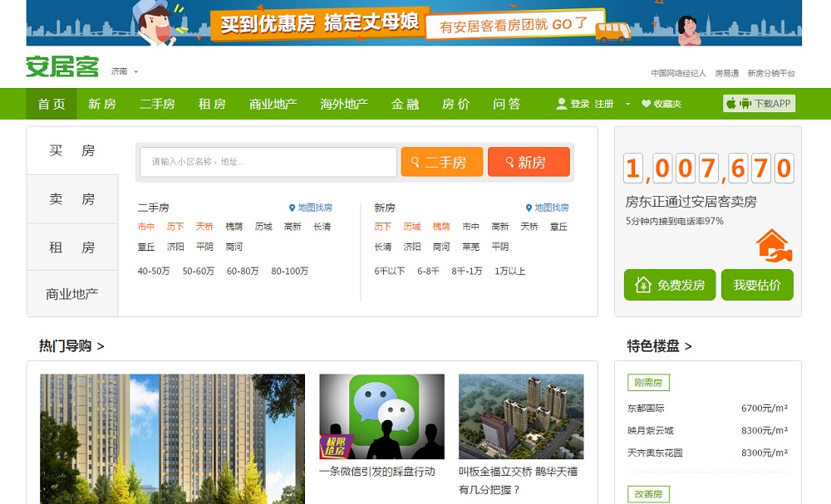This screenshot has width=831, height=504.
Task: Open 地图找房 under 新房
Action: [547, 208]
